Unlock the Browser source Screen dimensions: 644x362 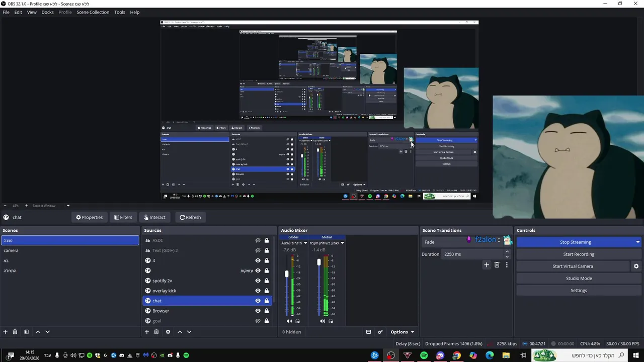267,311
